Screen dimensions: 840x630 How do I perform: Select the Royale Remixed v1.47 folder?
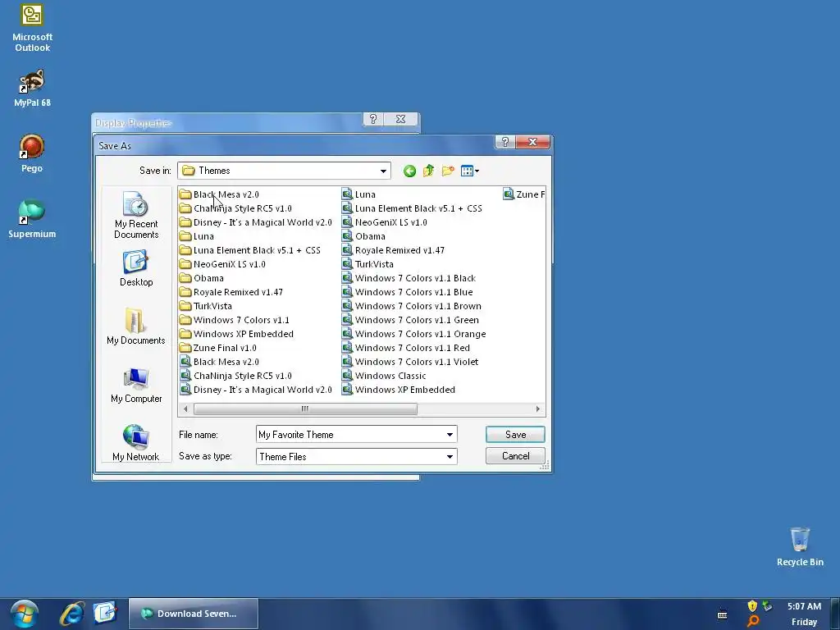pyautogui.click(x=231, y=292)
